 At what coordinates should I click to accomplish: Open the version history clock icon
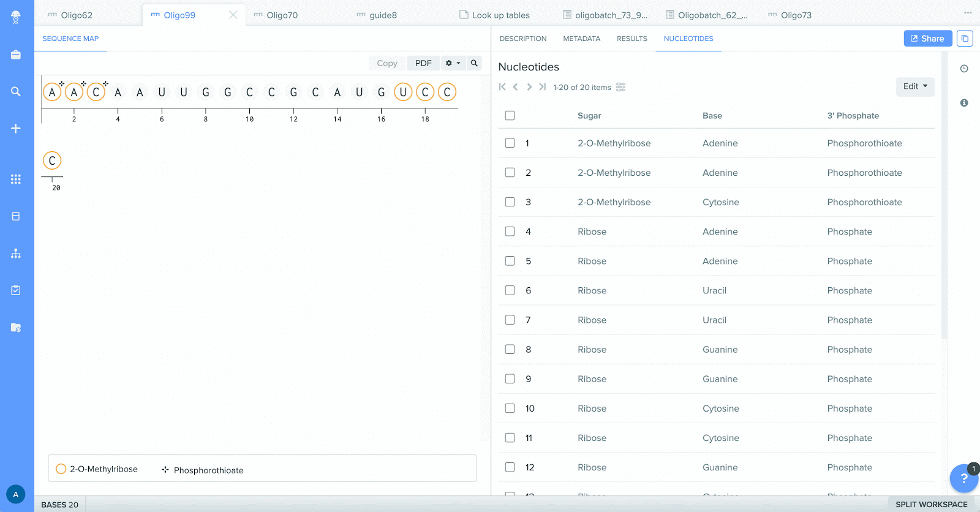pyautogui.click(x=964, y=69)
